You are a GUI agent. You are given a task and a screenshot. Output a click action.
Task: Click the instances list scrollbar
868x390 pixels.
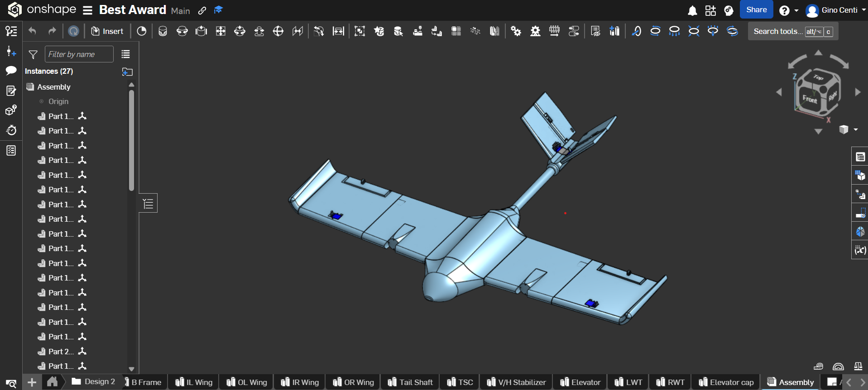[x=132, y=140]
